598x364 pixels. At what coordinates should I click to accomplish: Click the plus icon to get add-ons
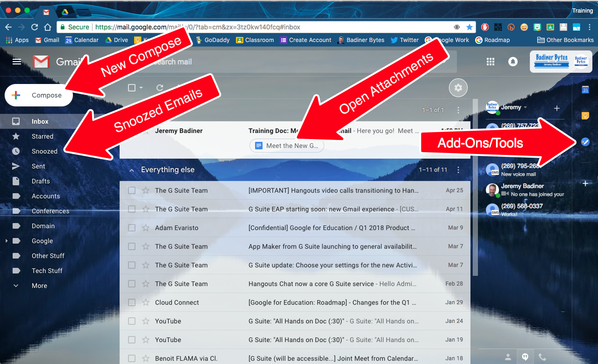[x=585, y=183]
